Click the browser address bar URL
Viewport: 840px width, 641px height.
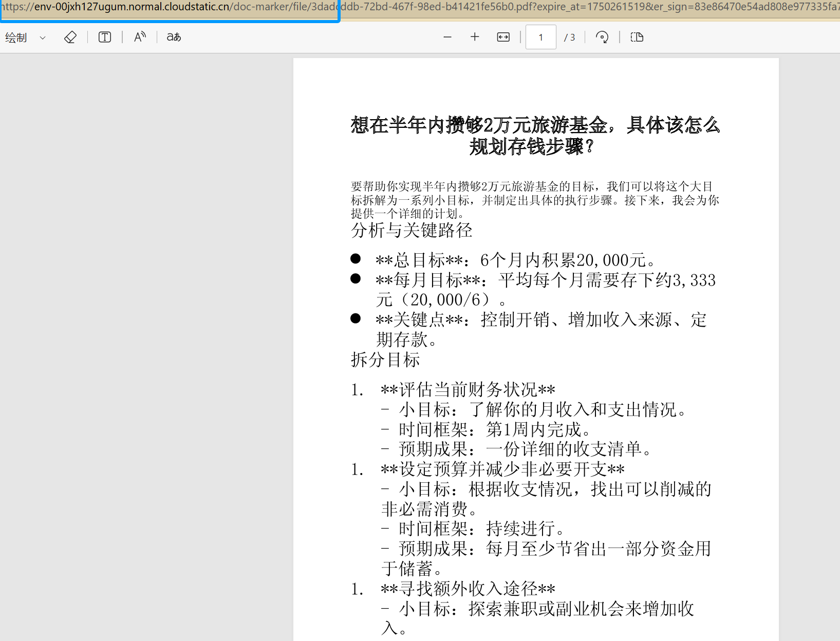pyautogui.click(x=170, y=7)
